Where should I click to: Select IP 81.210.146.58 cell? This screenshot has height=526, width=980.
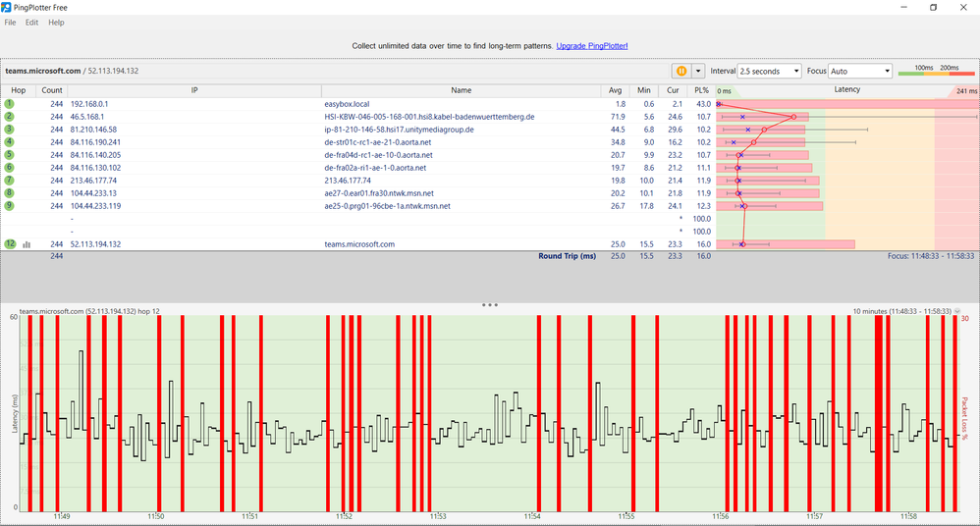(x=93, y=130)
